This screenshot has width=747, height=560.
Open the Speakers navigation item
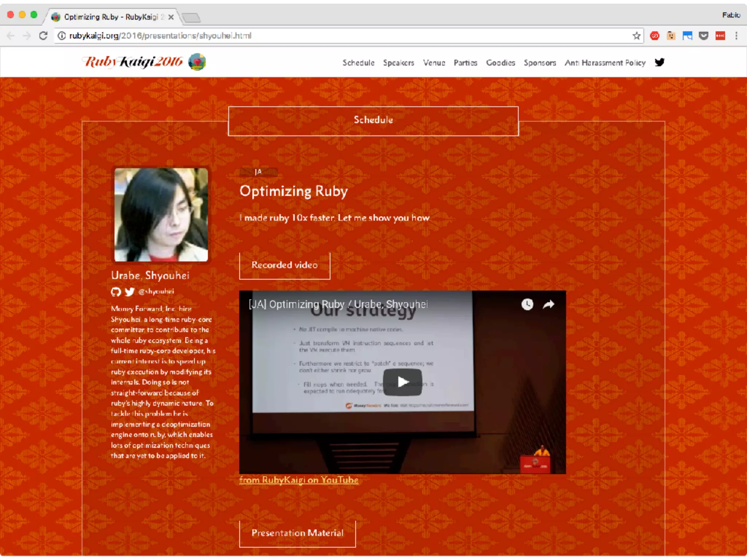pos(398,63)
